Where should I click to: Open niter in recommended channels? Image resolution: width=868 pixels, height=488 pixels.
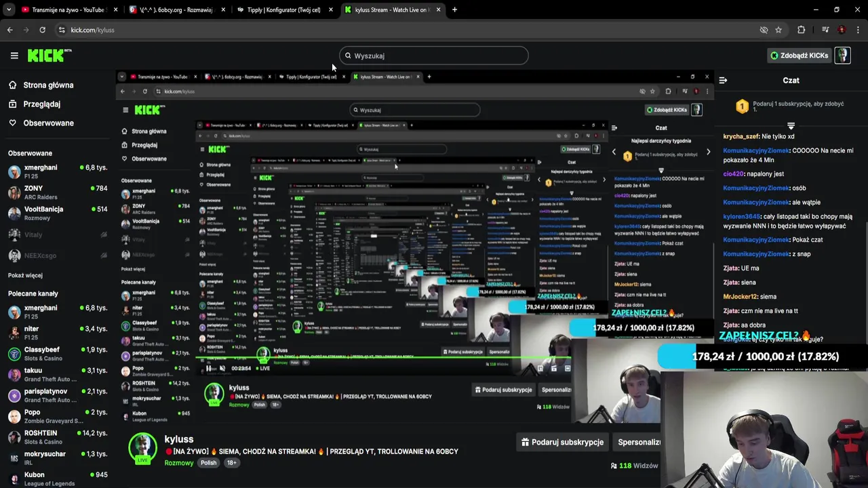tap(58, 333)
